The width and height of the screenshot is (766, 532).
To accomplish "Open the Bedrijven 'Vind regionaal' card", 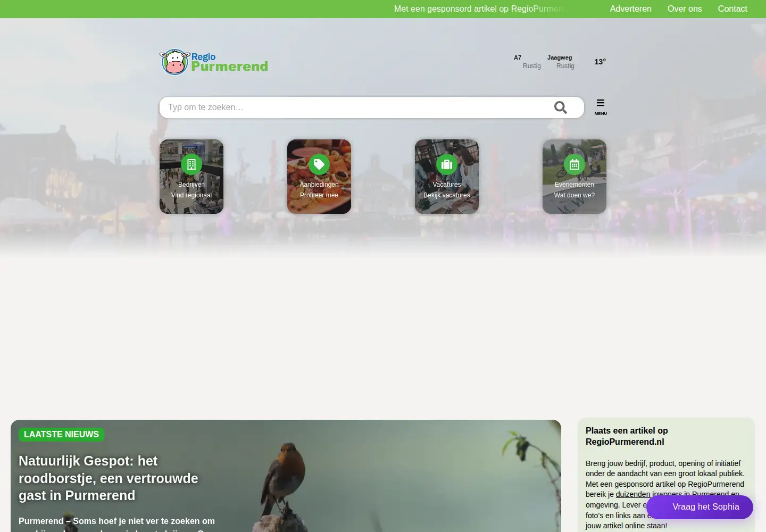I will (191, 177).
